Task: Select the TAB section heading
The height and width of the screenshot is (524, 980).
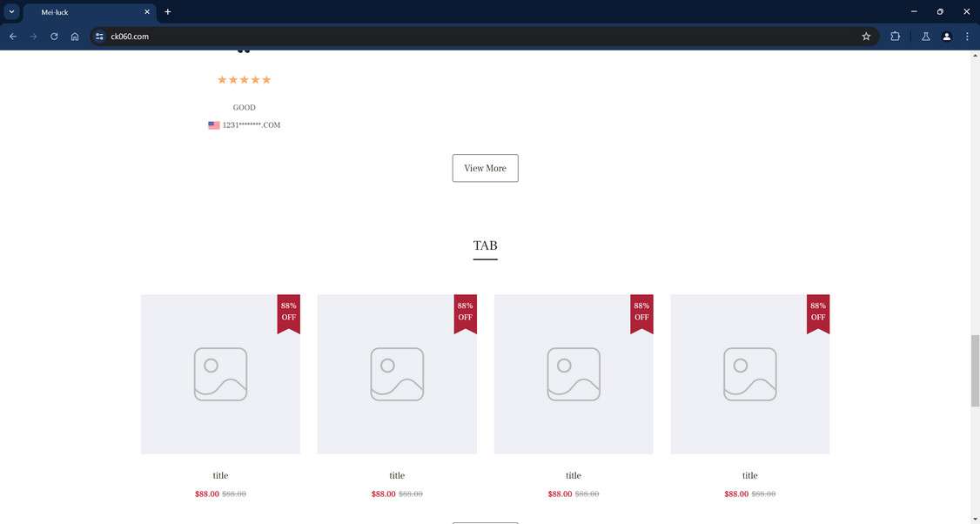Action: (x=485, y=245)
